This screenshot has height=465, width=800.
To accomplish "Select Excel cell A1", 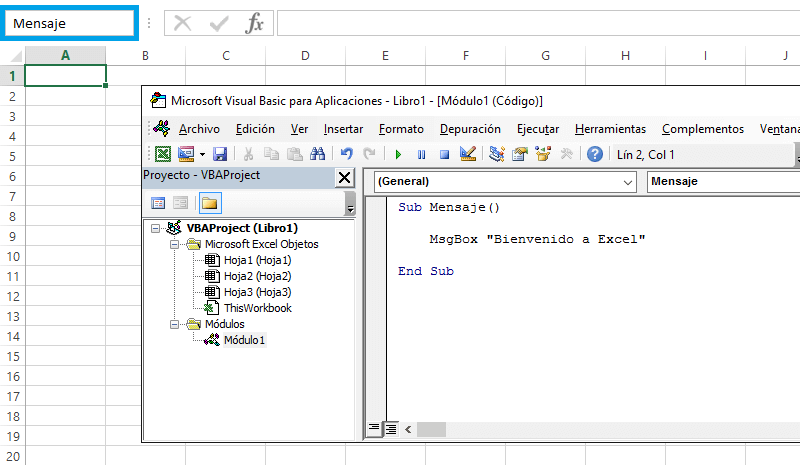I will (65, 76).
